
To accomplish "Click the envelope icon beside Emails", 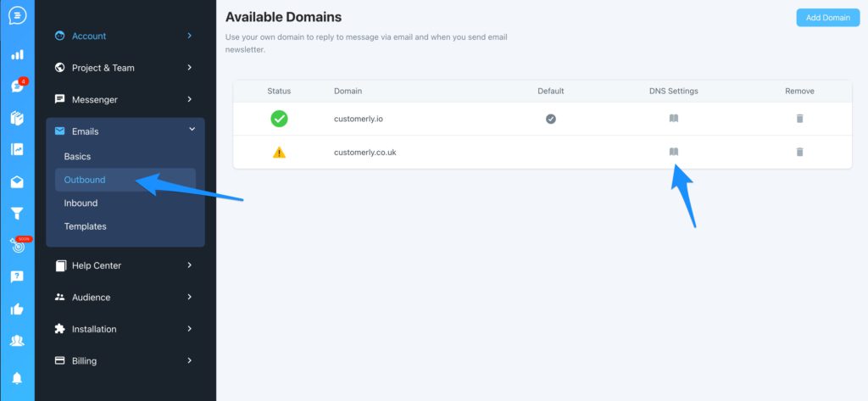I will (x=60, y=131).
